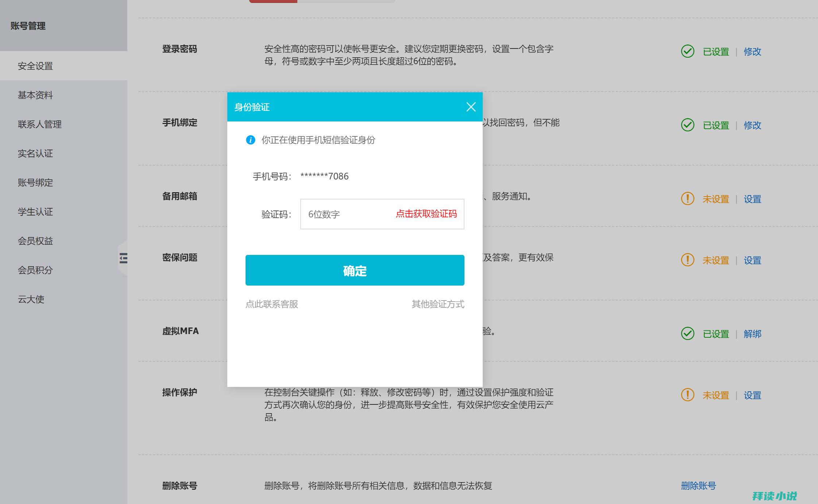
Task: Click the 身份验证 dialog title
Action: (x=252, y=107)
